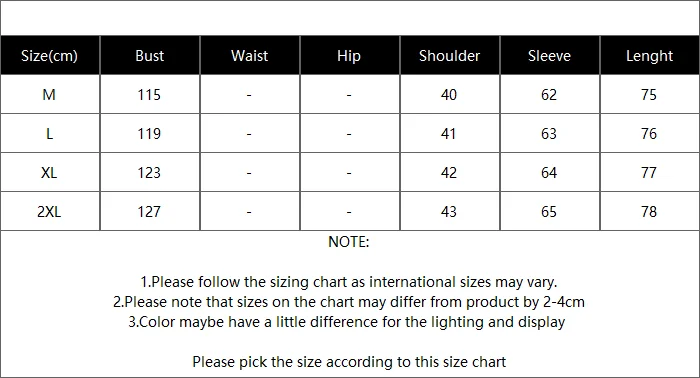
Task: Click the Shoulder column header
Action: (x=450, y=56)
